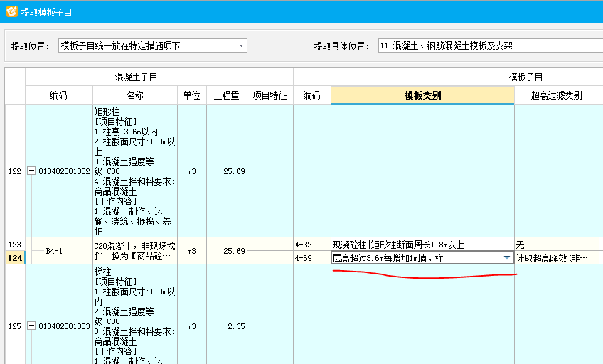This screenshot has height=364, width=603.
Task: Click the 矩形柱 description cell
Action: coord(135,171)
